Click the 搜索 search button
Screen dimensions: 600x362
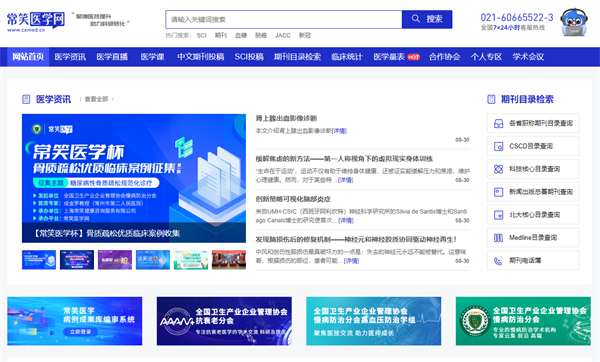point(427,20)
